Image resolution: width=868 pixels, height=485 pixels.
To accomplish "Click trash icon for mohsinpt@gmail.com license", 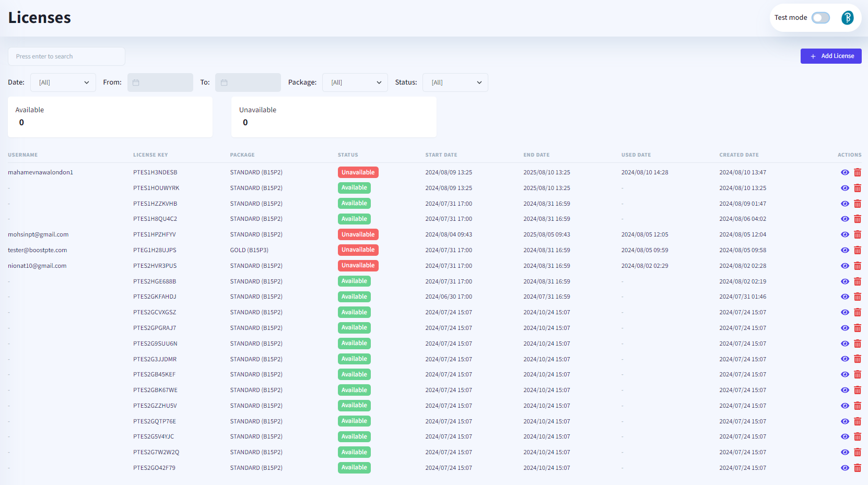I will 857,235.
